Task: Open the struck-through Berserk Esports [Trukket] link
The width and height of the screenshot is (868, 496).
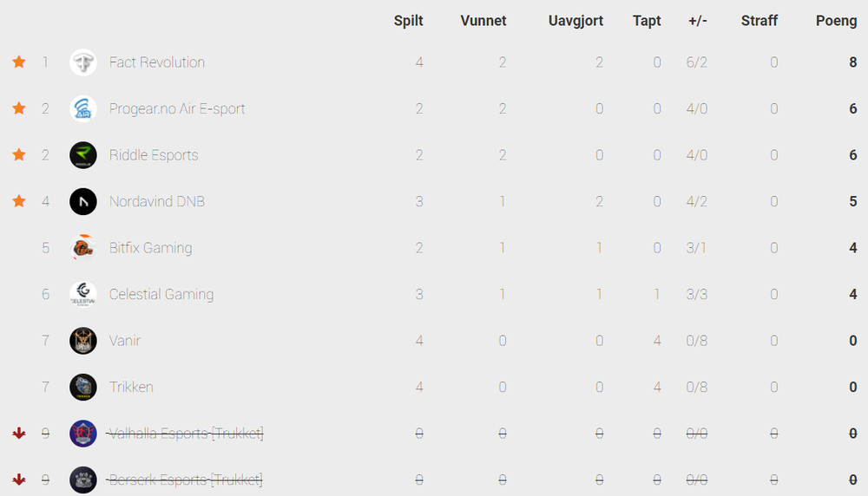Action: (x=185, y=480)
